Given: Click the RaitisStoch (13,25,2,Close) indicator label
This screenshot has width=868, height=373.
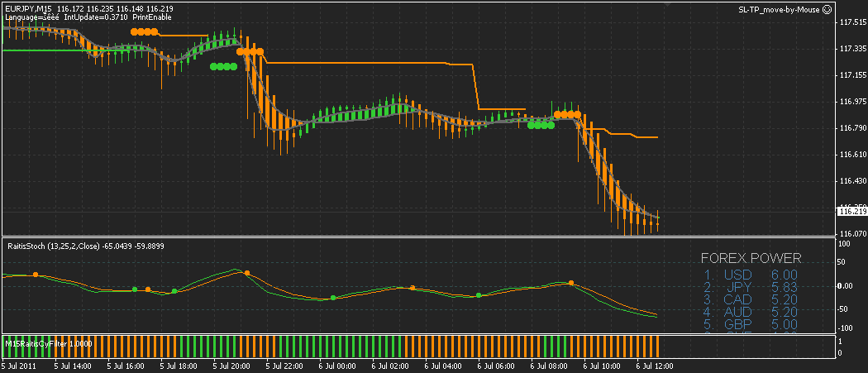Looking at the screenshot, I should click(55, 246).
